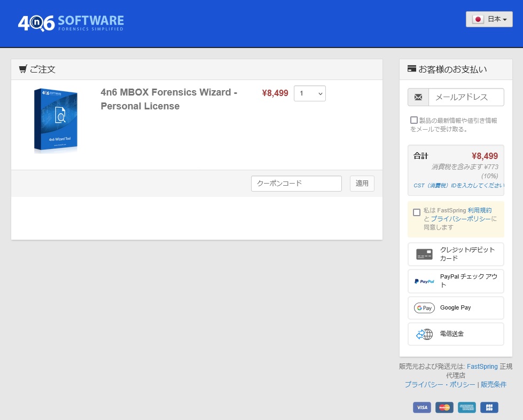The height and width of the screenshot is (420, 523).
Task: Open the 利用規約 terms link
Action: [479, 210]
